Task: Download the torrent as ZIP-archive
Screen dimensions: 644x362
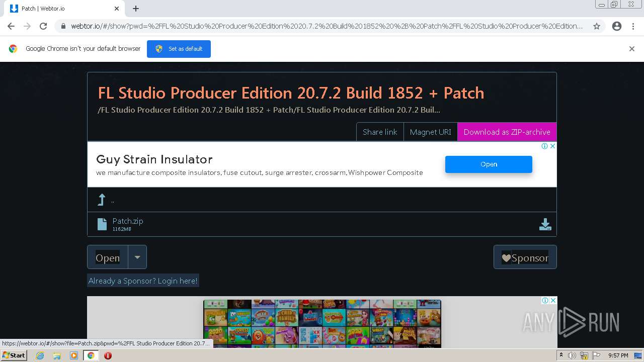Action: click(507, 132)
